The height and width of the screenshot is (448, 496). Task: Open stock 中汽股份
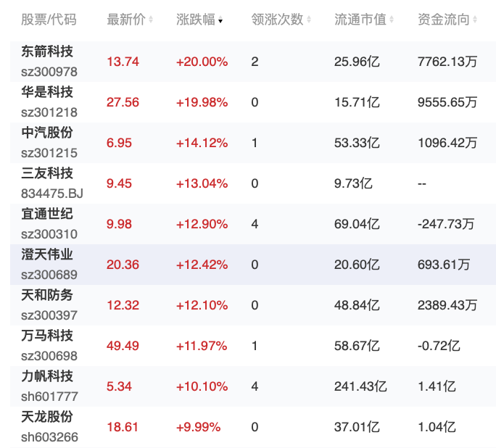[47, 133]
